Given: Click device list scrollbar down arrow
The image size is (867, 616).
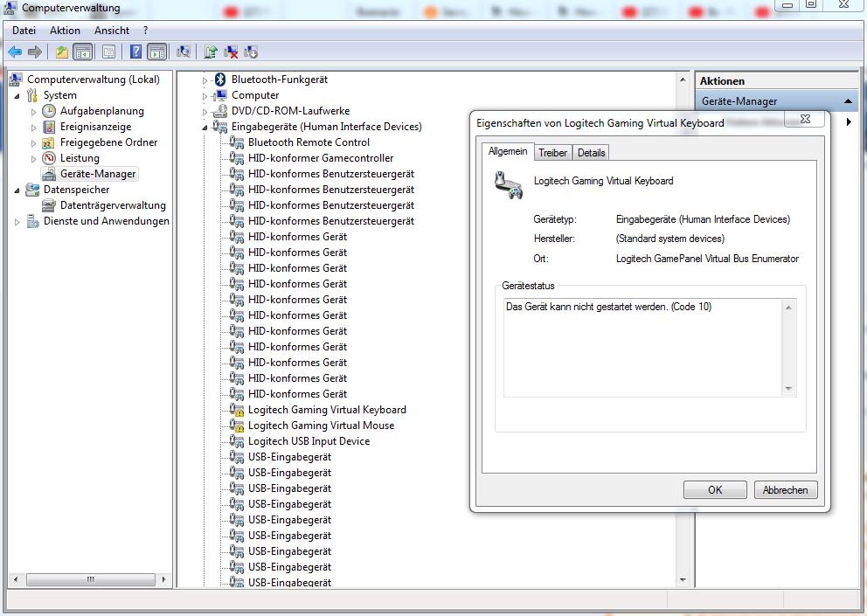Looking at the screenshot, I should (x=683, y=579).
